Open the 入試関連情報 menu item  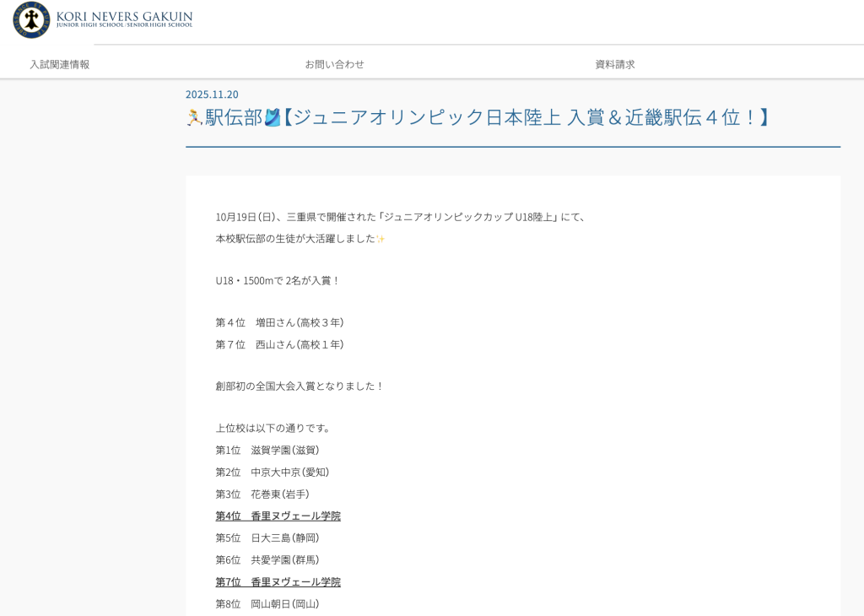[60, 64]
